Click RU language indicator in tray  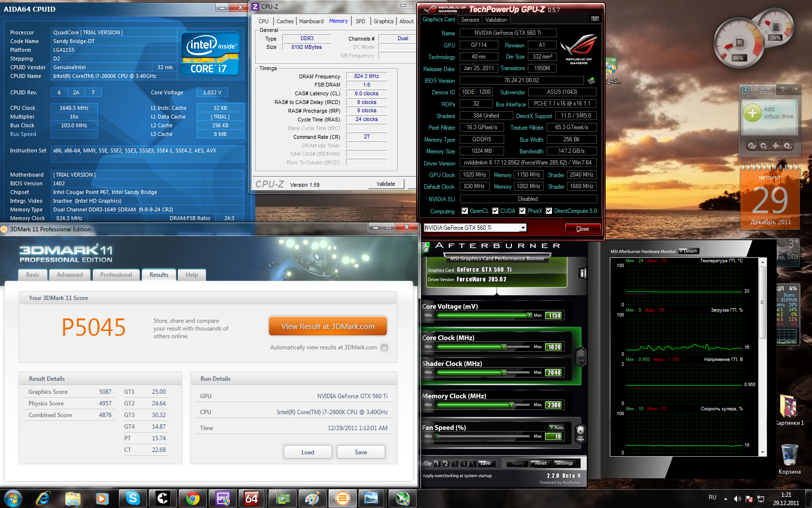tap(712, 497)
